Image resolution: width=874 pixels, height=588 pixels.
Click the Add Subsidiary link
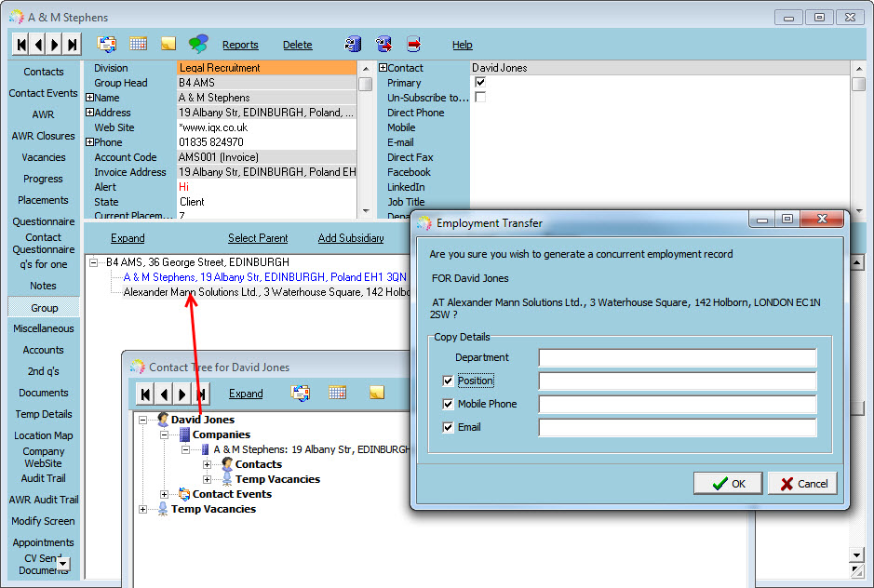(351, 238)
